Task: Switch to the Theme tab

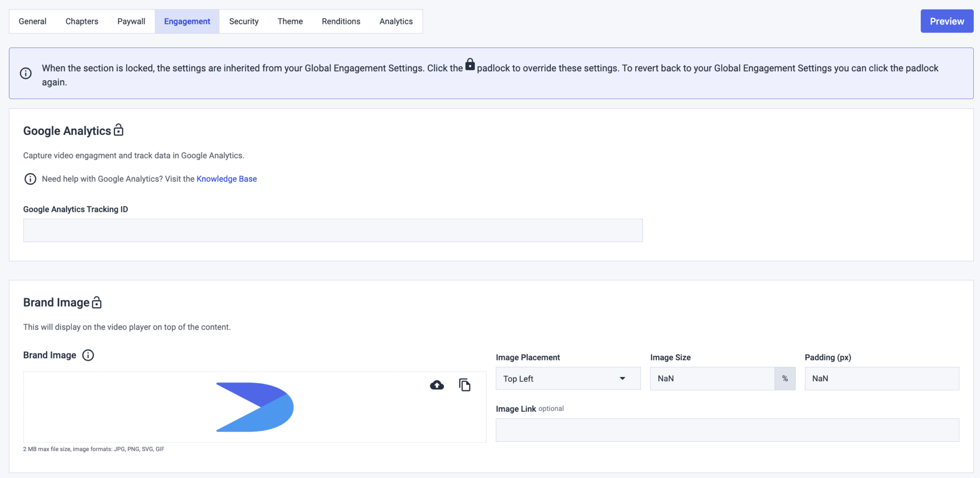Action: [x=290, y=22]
